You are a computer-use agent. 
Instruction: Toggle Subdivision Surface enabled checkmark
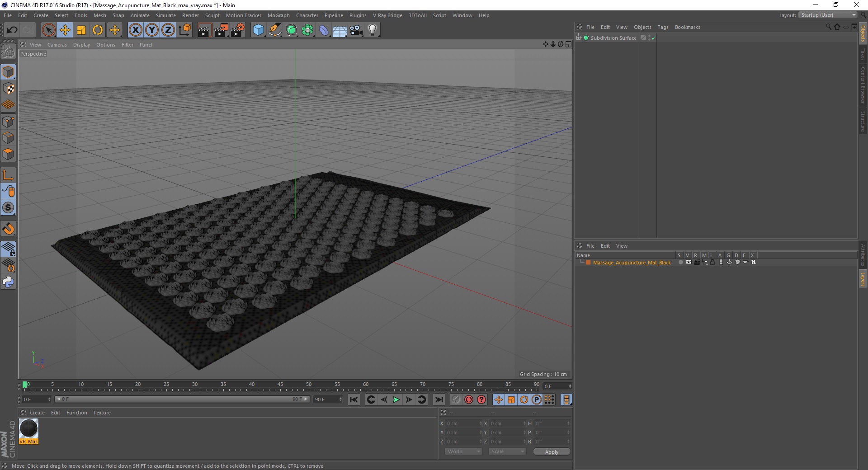pyautogui.click(x=653, y=38)
